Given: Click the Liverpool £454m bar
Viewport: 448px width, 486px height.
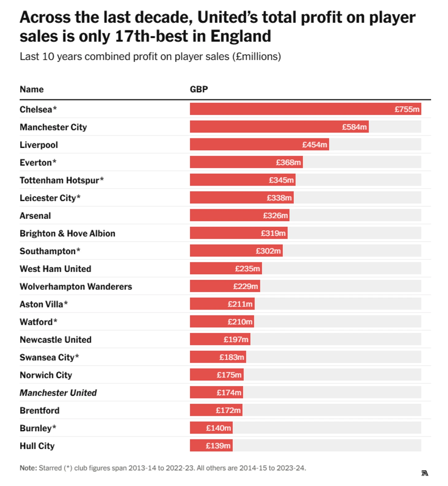Looking at the screenshot, I should pyautogui.click(x=259, y=144).
